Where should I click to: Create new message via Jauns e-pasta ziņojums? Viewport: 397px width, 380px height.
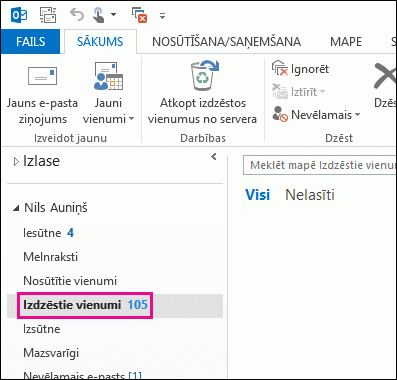click(42, 95)
